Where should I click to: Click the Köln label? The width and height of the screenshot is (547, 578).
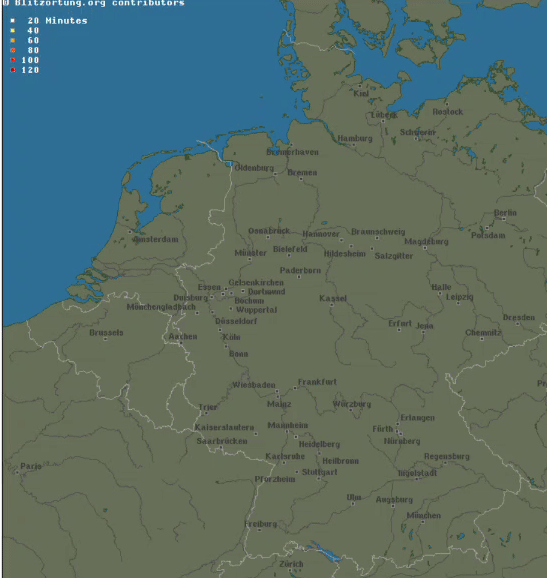(x=231, y=337)
